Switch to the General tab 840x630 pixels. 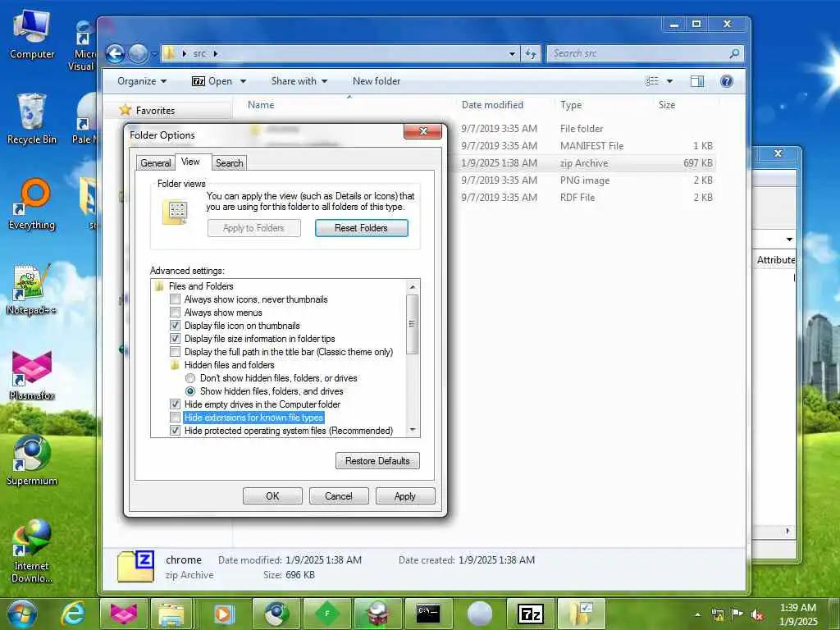click(155, 163)
